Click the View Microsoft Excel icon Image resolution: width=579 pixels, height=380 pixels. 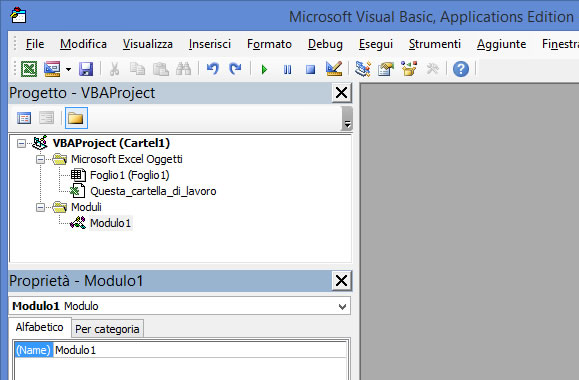(29, 69)
